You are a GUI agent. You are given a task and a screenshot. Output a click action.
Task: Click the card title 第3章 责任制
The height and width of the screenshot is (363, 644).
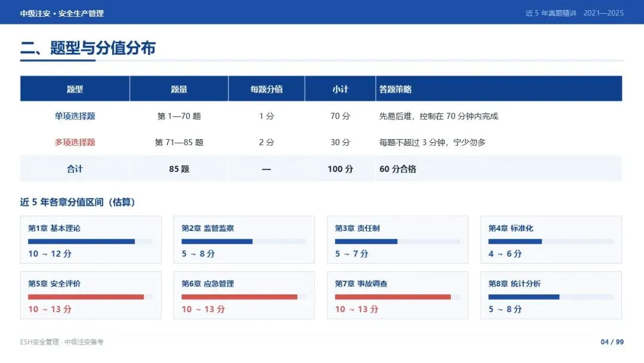pyautogui.click(x=357, y=228)
